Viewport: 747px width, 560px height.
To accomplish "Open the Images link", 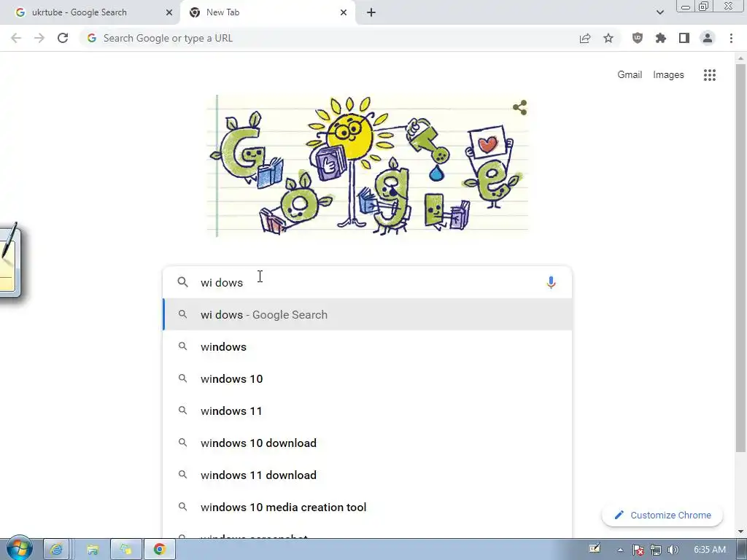I will [668, 75].
